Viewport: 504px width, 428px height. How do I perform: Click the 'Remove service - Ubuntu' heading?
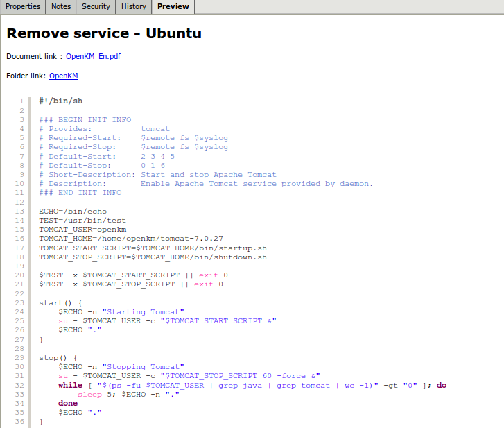pos(104,33)
